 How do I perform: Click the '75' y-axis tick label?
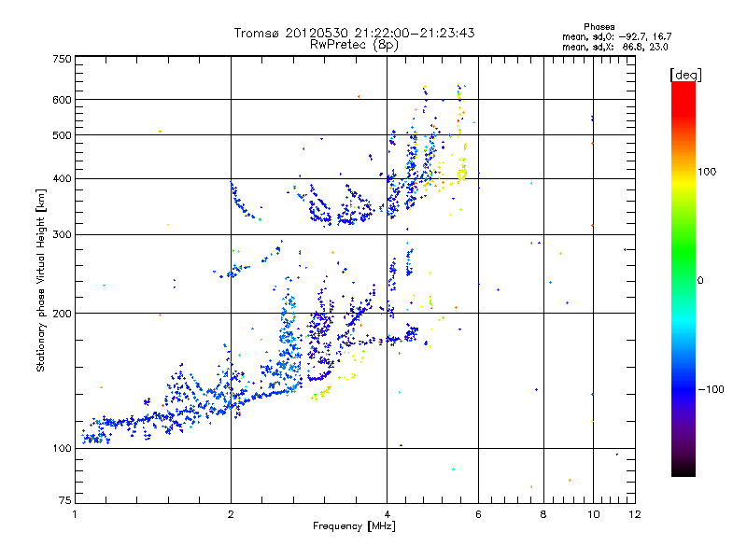(65, 500)
